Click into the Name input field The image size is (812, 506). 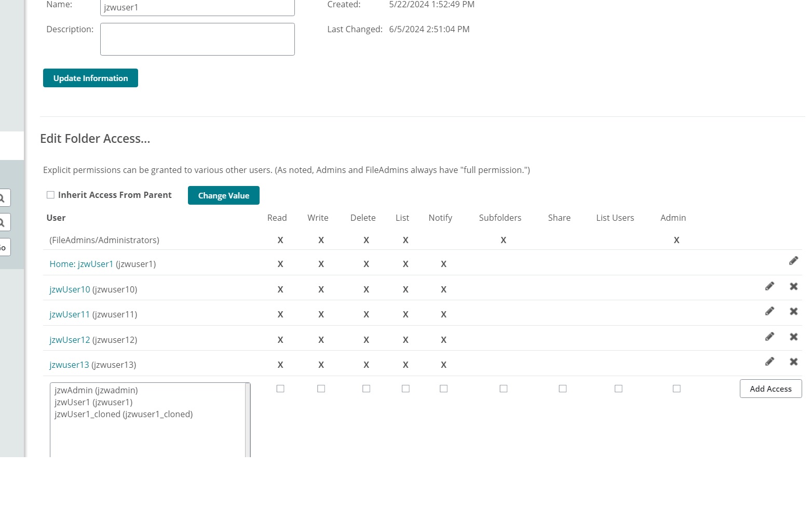(x=197, y=7)
